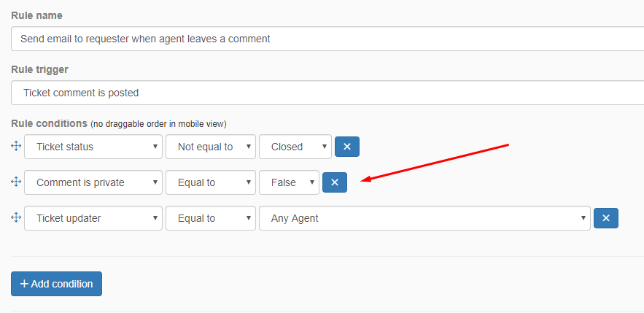Open the Ticket updater field dropdown
The image size is (644, 313).
click(93, 218)
